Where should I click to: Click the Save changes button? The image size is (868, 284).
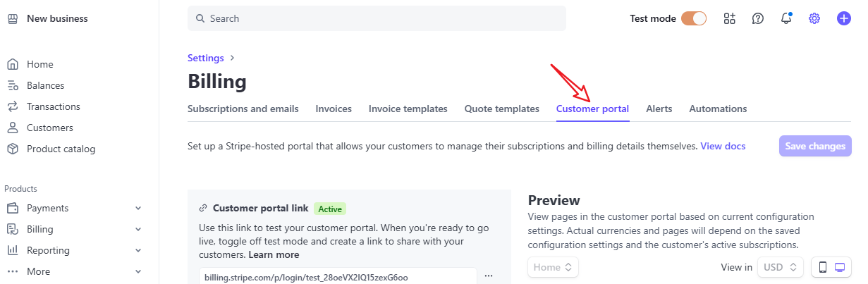(815, 146)
